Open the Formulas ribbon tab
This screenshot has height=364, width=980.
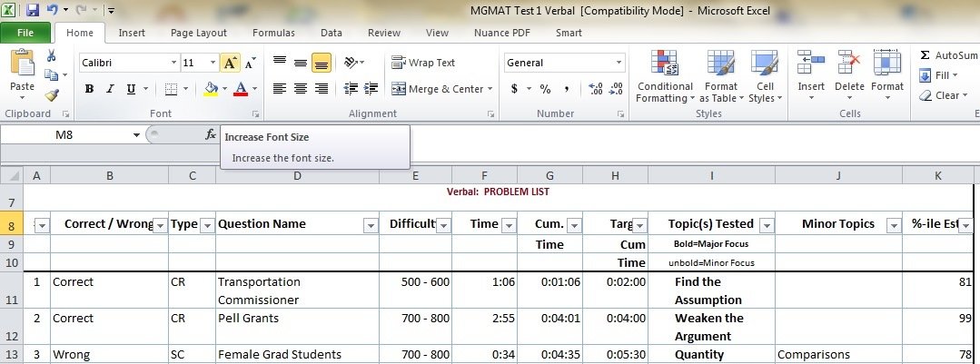click(x=272, y=33)
